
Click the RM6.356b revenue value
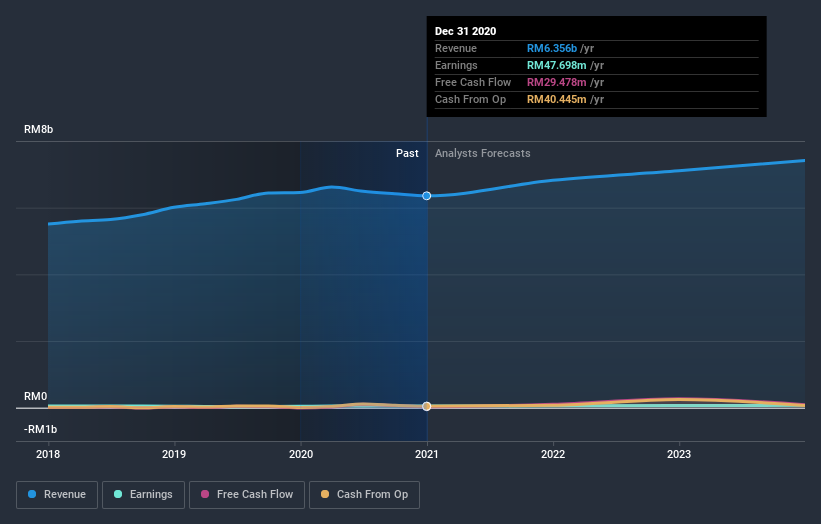552,49
